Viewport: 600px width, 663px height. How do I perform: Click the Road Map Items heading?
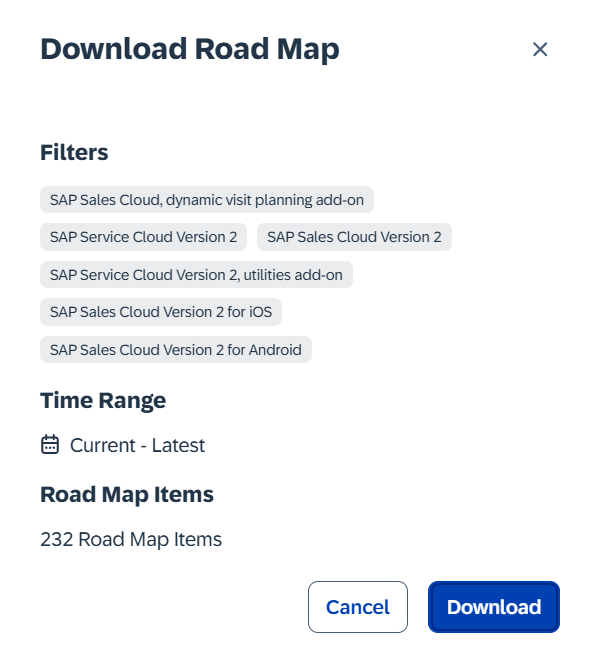127,494
